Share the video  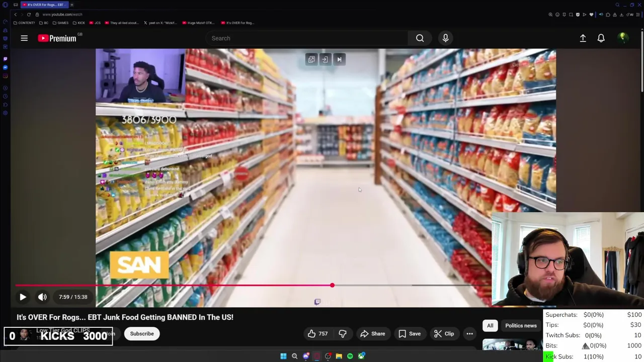(x=373, y=334)
